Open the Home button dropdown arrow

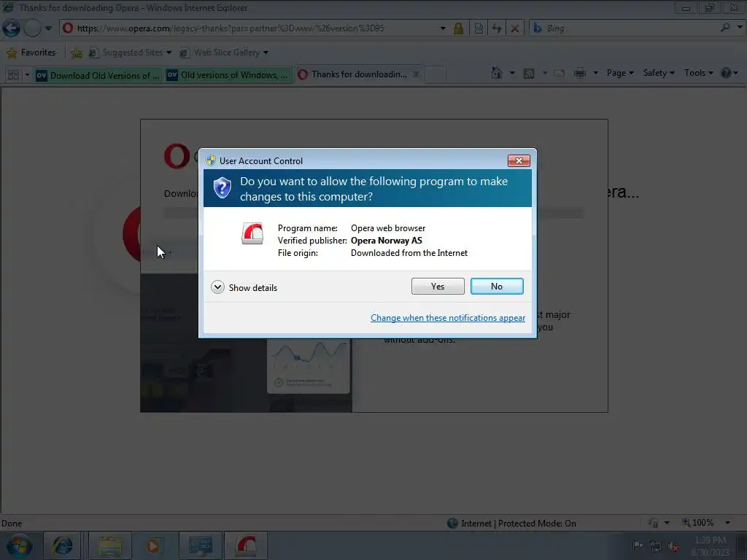[x=512, y=73]
